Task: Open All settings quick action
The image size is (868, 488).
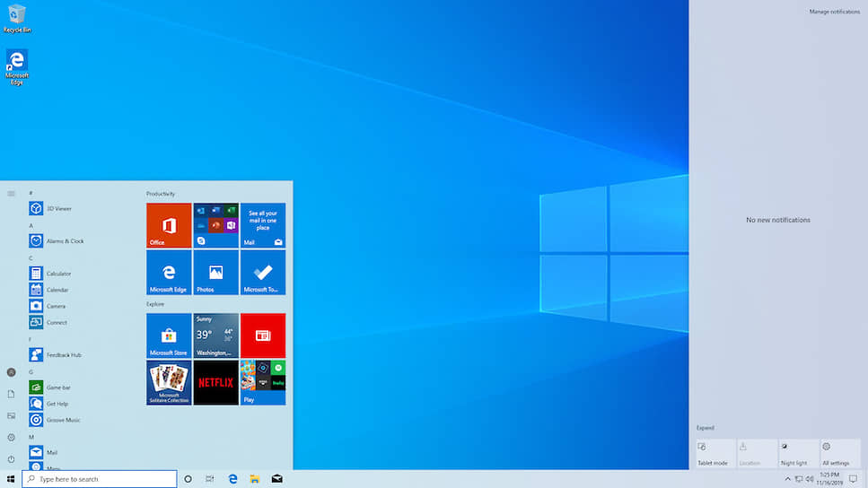Action: click(x=839, y=454)
